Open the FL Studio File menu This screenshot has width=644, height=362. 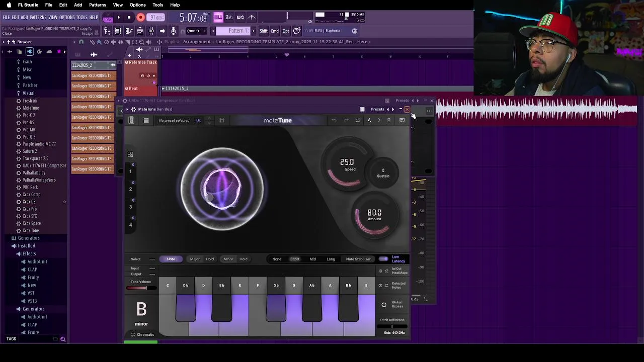[49, 5]
